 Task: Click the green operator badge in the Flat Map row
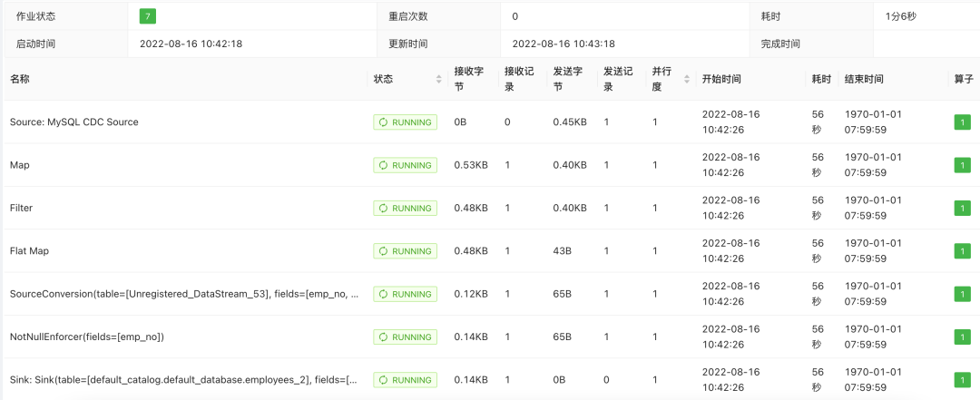[962, 251]
